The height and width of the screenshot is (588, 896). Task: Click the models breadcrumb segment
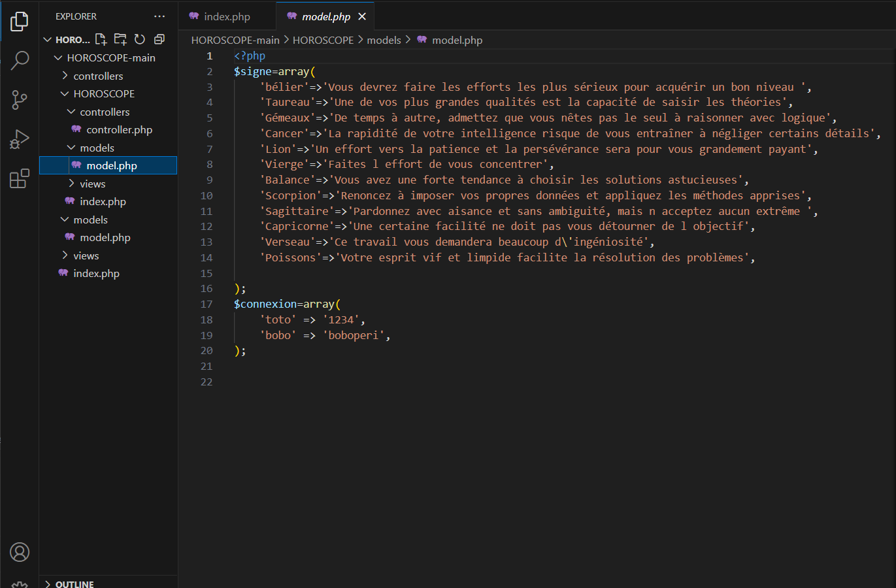(x=384, y=40)
